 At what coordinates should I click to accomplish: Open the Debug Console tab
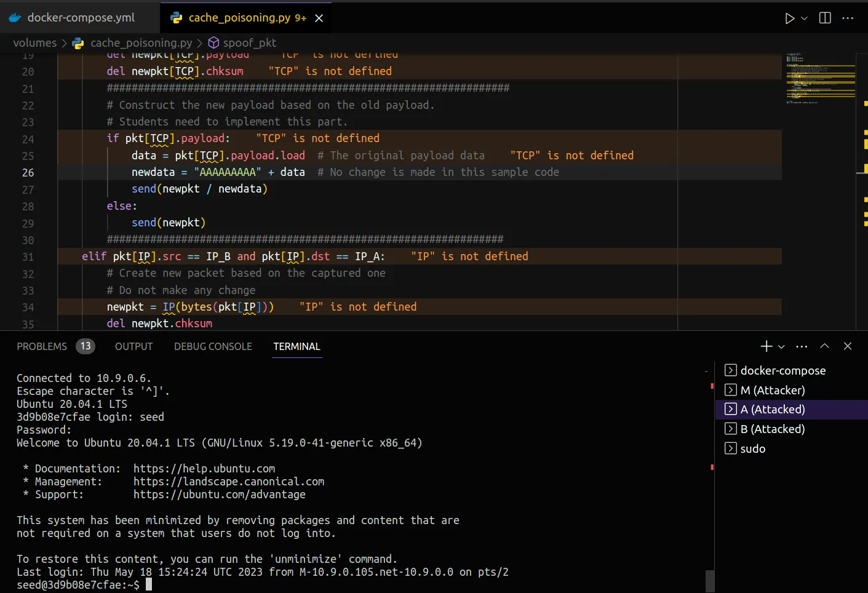coord(213,346)
